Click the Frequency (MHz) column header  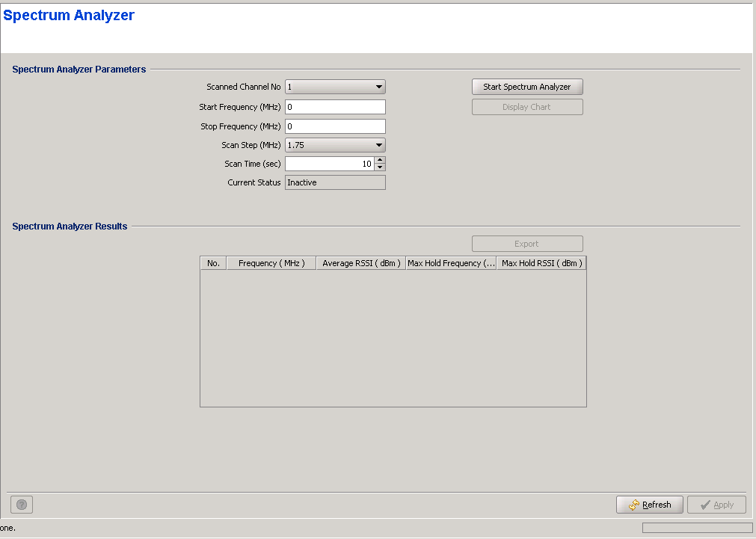[x=271, y=263]
